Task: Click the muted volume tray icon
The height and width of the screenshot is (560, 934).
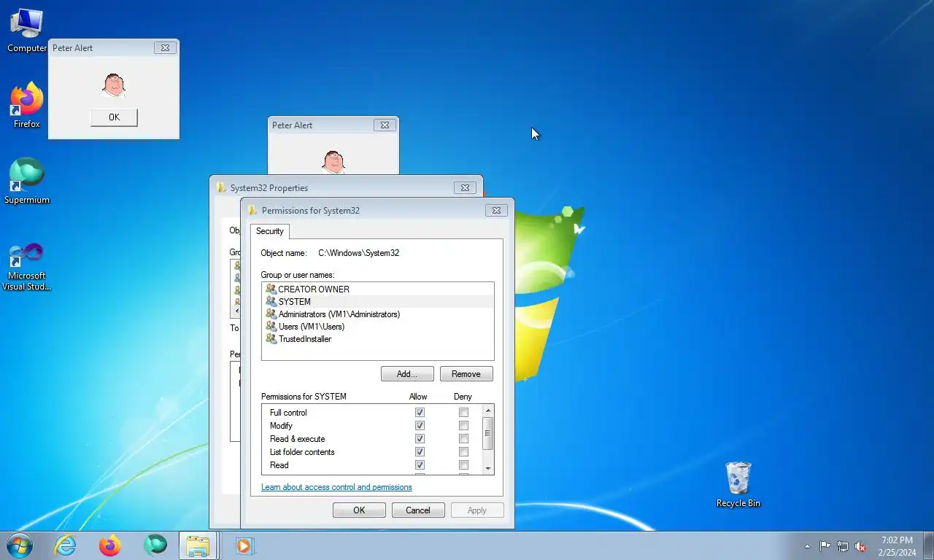Action: point(860,546)
